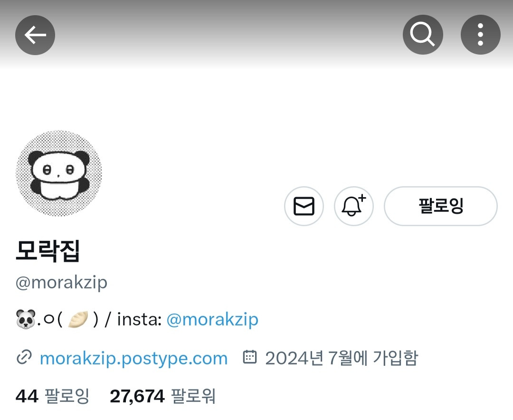
Task: Open the 44 팔로잉 following list
Action: tap(52, 396)
